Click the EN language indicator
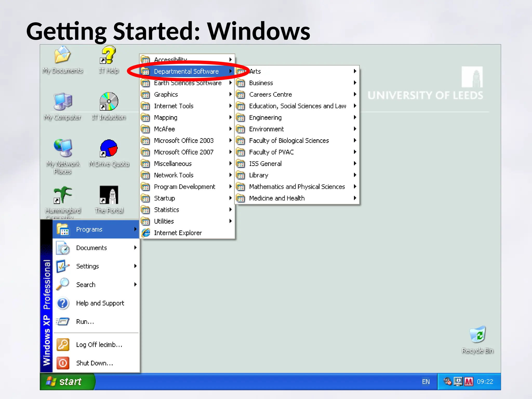The height and width of the screenshot is (399, 532). pyautogui.click(x=426, y=382)
